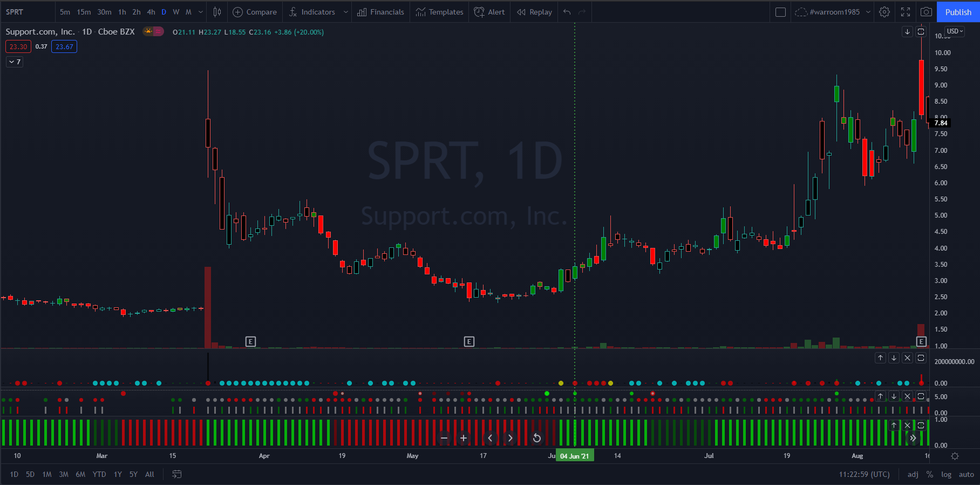Open the go-to-date calendar icon

pyautogui.click(x=176, y=474)
